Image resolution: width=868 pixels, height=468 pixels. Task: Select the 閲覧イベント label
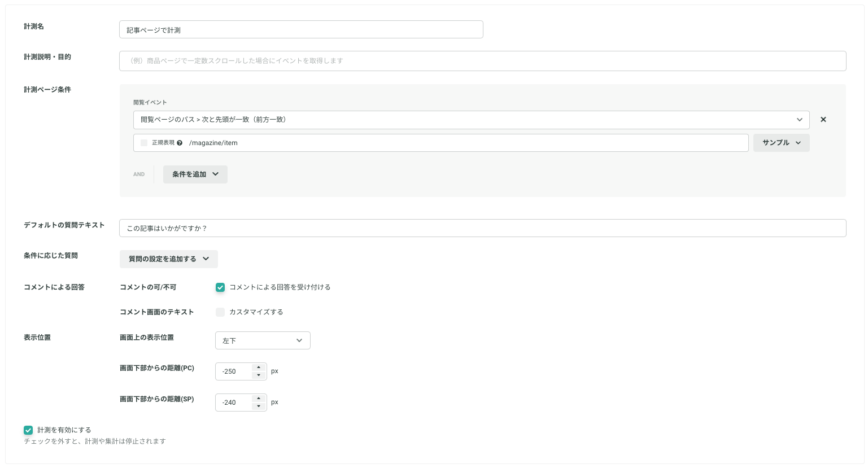(150, 102)
